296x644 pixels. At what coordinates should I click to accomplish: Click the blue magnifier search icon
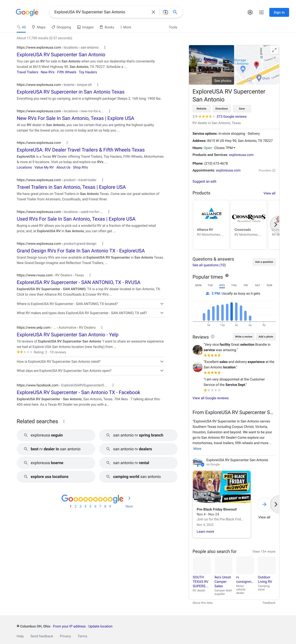point(175,12)
